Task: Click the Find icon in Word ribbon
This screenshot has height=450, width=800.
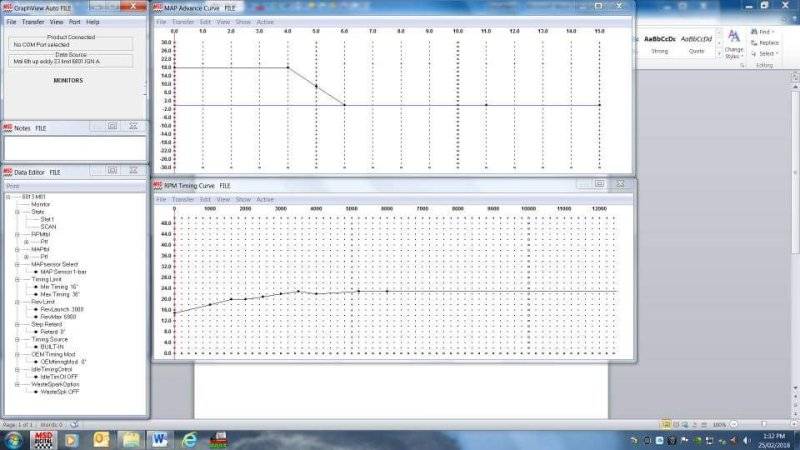Action: 764,32
